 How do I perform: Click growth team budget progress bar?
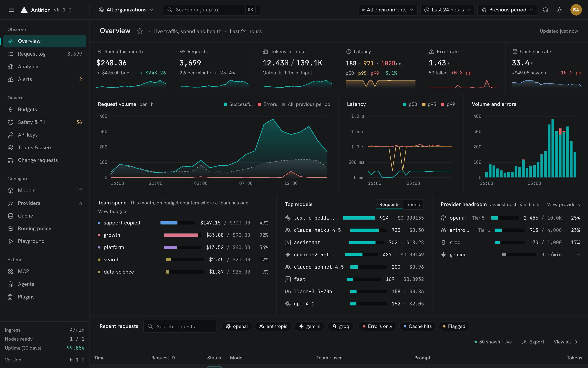pyautogui.click(x=183, y=235)
